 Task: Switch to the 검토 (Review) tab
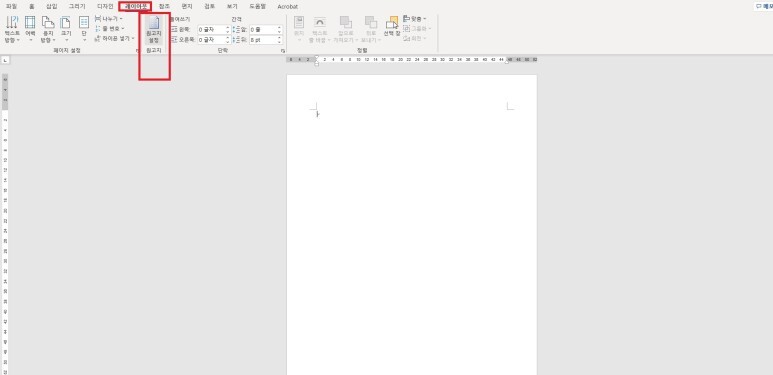click(210, 6)
